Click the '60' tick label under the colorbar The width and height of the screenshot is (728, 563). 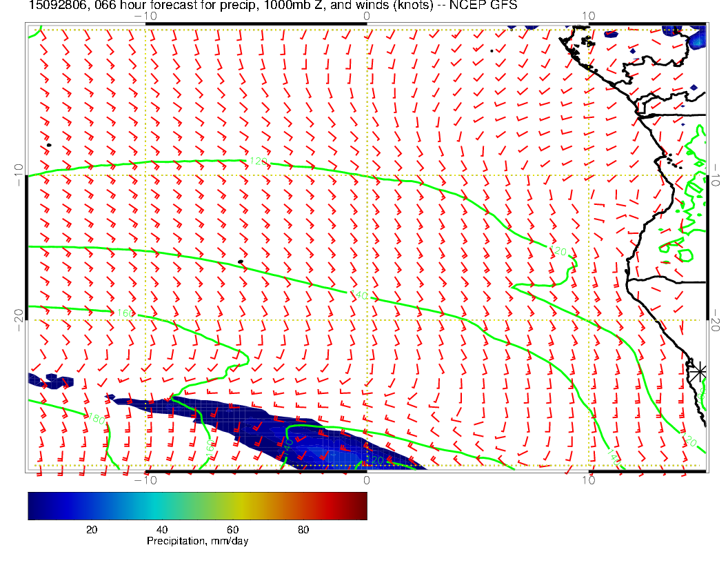coord(232,530)
